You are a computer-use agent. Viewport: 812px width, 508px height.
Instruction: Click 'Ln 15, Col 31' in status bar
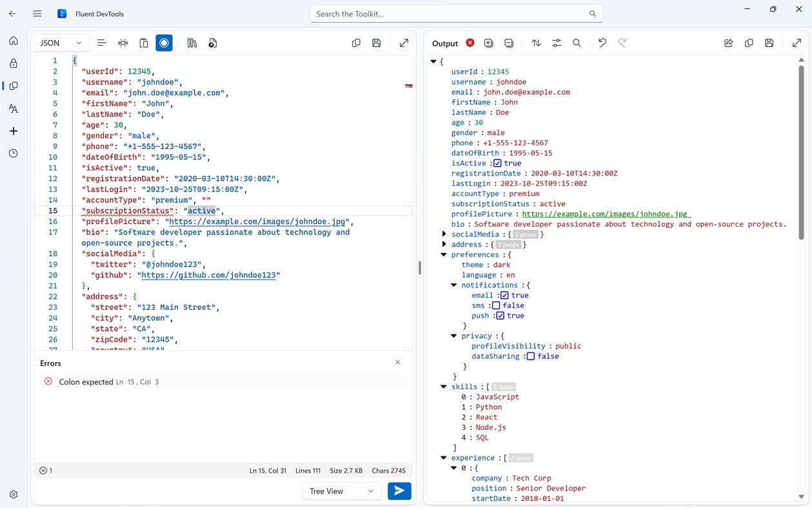268,471
